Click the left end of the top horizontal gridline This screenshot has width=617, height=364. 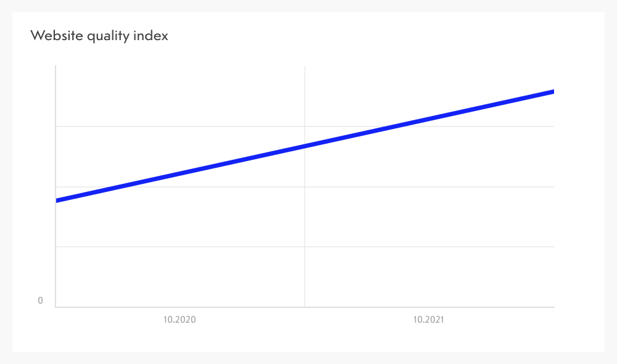click(x=57, y=126)
